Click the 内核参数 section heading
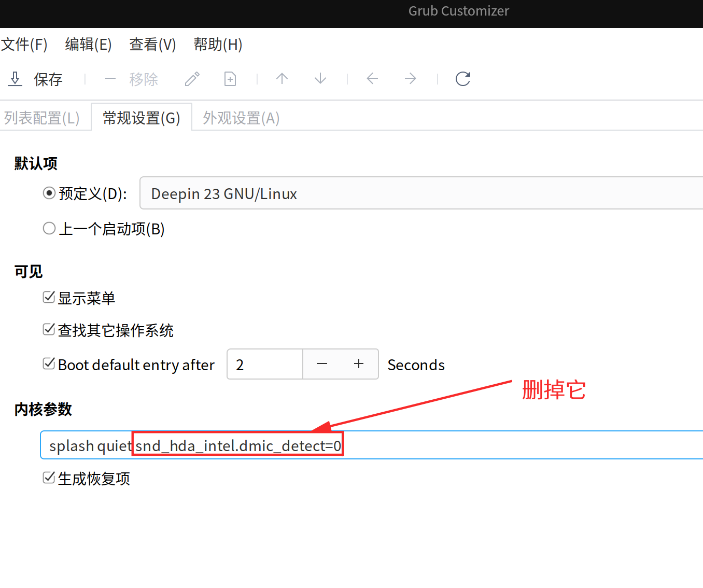The image size is (703, 588). [x=43, y=410]
